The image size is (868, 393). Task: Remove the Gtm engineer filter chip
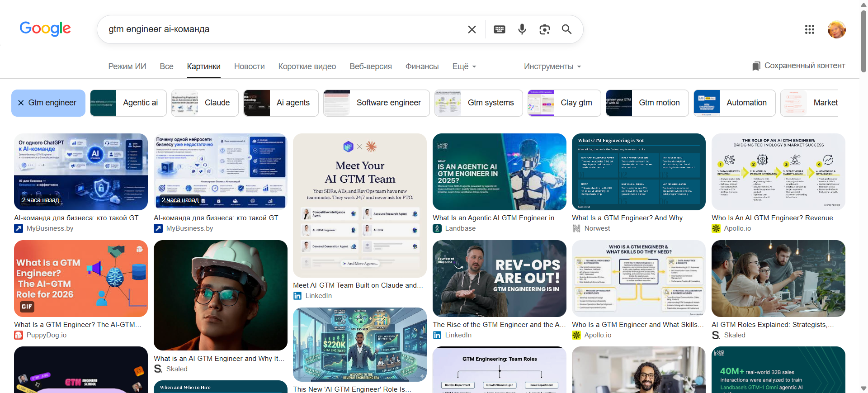click(21, 103)
